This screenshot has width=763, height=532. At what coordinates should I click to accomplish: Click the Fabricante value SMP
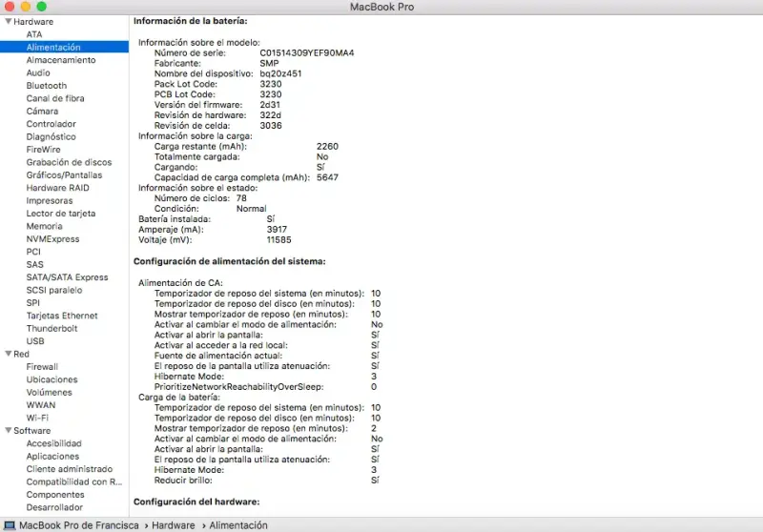(x=269, y=63)
